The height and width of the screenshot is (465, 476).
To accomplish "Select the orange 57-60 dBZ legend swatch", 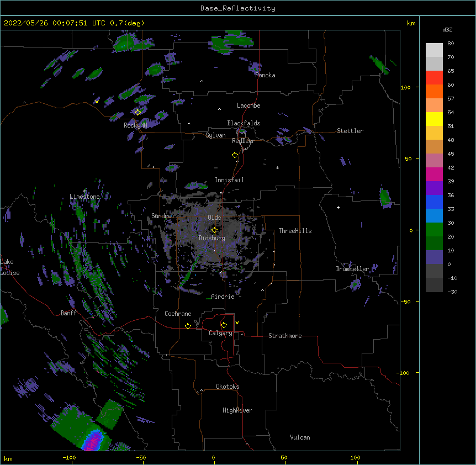I will coord(434,91).
